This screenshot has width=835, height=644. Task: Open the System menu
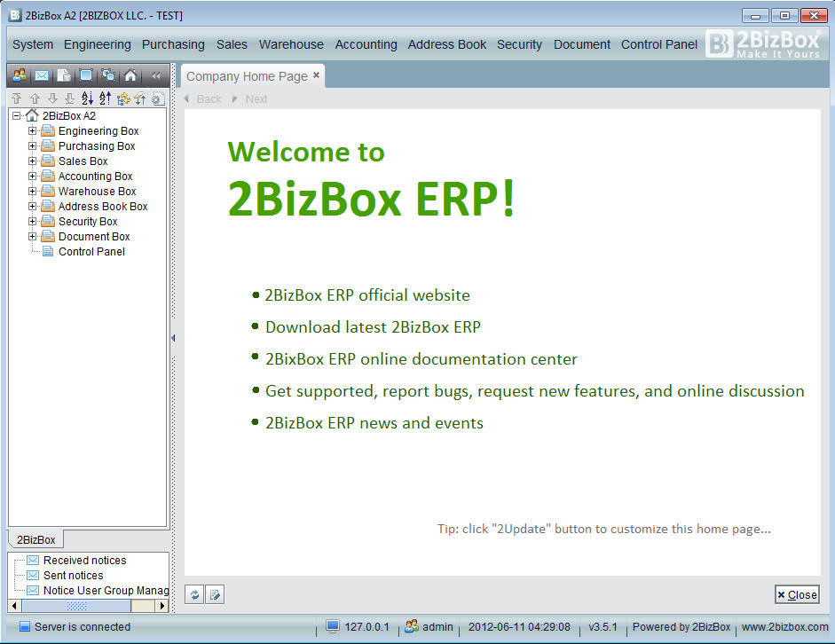click(33, 44)
